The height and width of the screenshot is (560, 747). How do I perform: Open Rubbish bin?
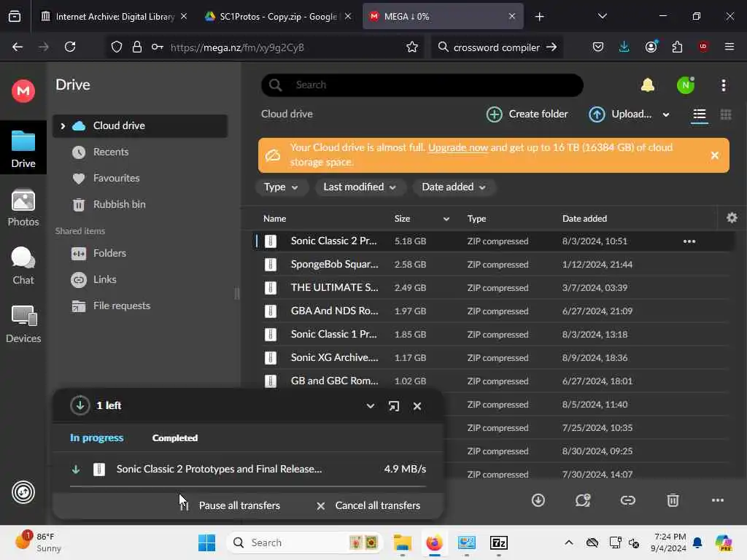coord(119,204)
